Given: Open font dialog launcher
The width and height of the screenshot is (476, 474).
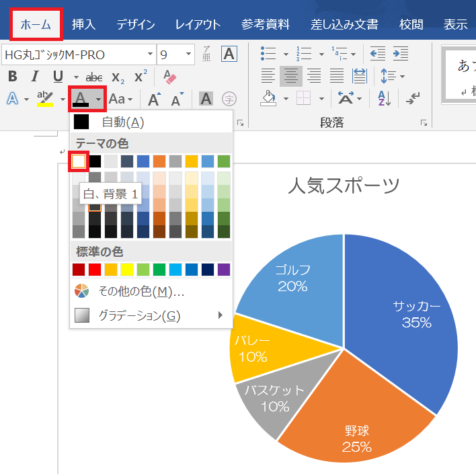Looking at the screenshot, I should coord(241,122).
